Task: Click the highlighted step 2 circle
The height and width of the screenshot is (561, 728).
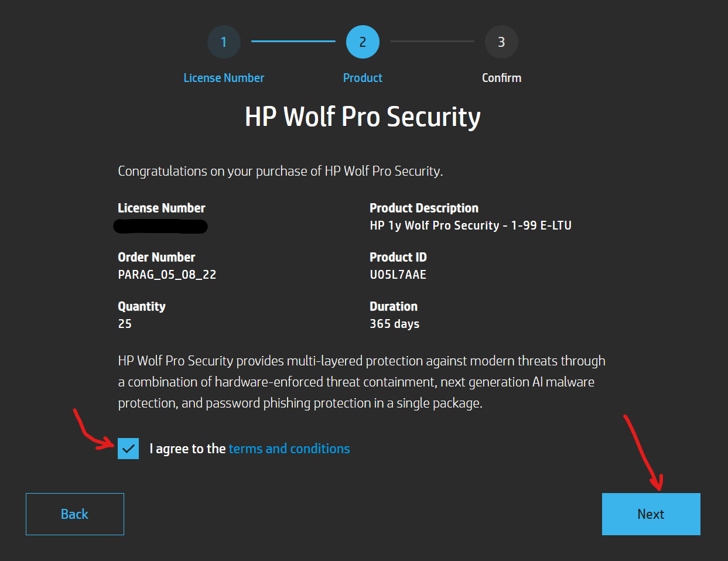Action: [363, 42]
